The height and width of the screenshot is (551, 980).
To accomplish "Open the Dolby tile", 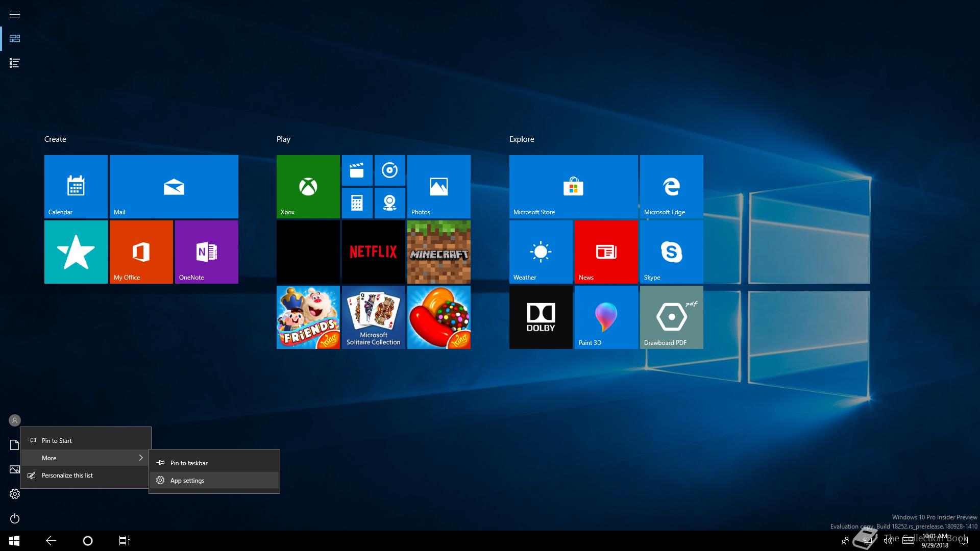I will click(x=541, y=317).
